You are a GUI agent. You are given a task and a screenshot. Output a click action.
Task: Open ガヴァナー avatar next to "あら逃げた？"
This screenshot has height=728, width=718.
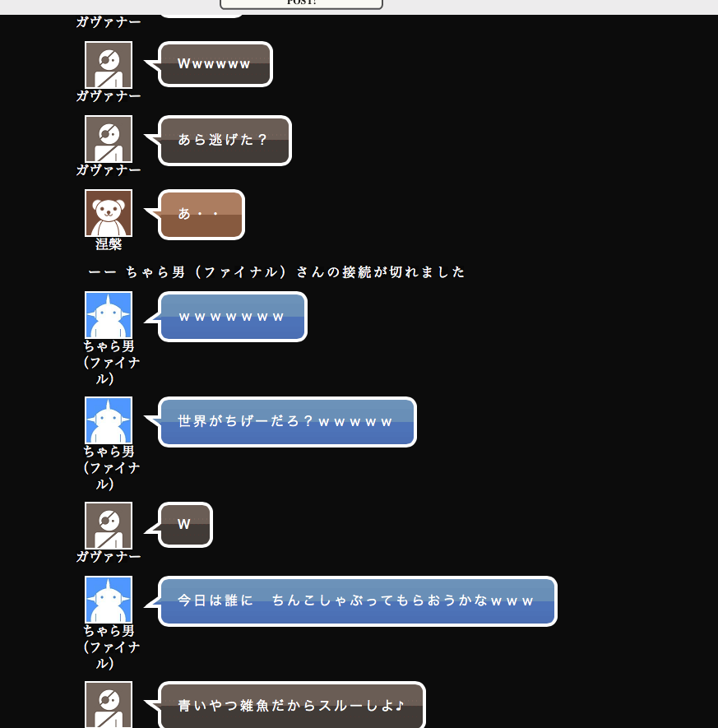point(109,139)
